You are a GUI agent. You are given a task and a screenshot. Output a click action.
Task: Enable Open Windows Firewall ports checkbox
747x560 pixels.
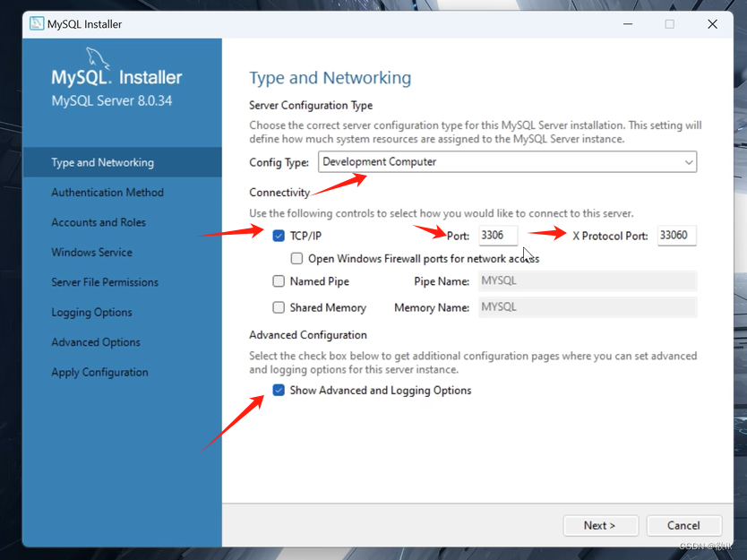296,258
